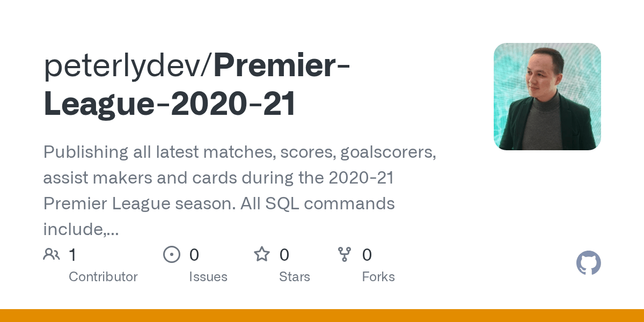
Task: Select the "Stars" label
Action: [295, 277]
